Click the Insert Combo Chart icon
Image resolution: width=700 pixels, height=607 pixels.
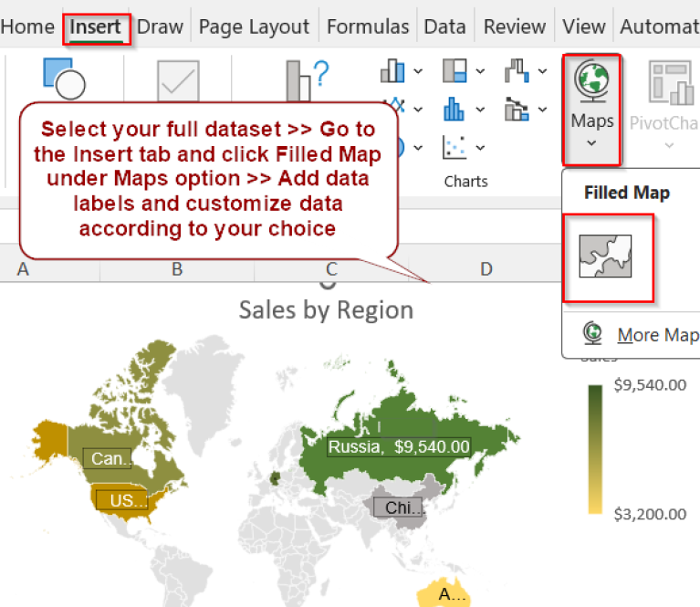pos(517,110)
